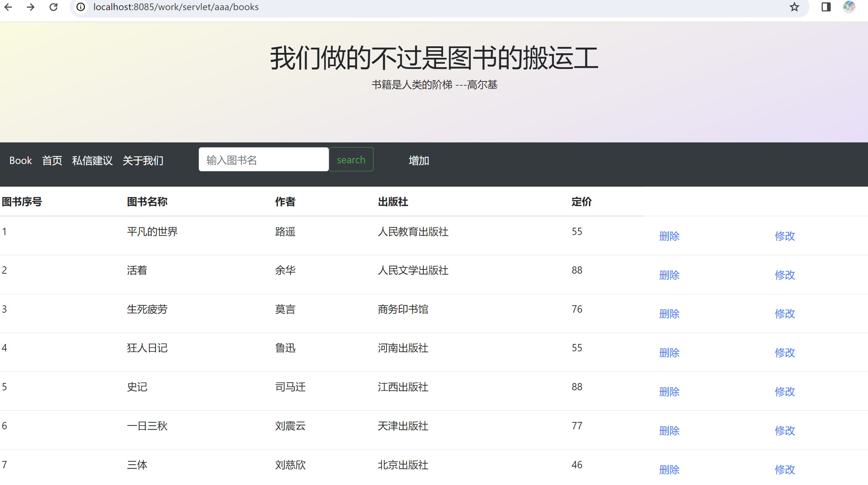Click the 输入图书名 search field
Image resolution: width=868 pixels, height=485 pixels.
pos(263,159)
